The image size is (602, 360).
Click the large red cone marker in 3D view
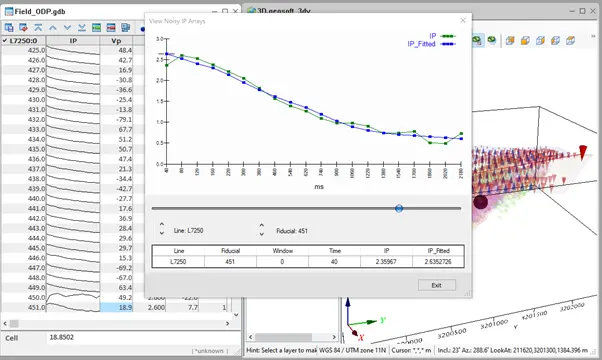583,152
